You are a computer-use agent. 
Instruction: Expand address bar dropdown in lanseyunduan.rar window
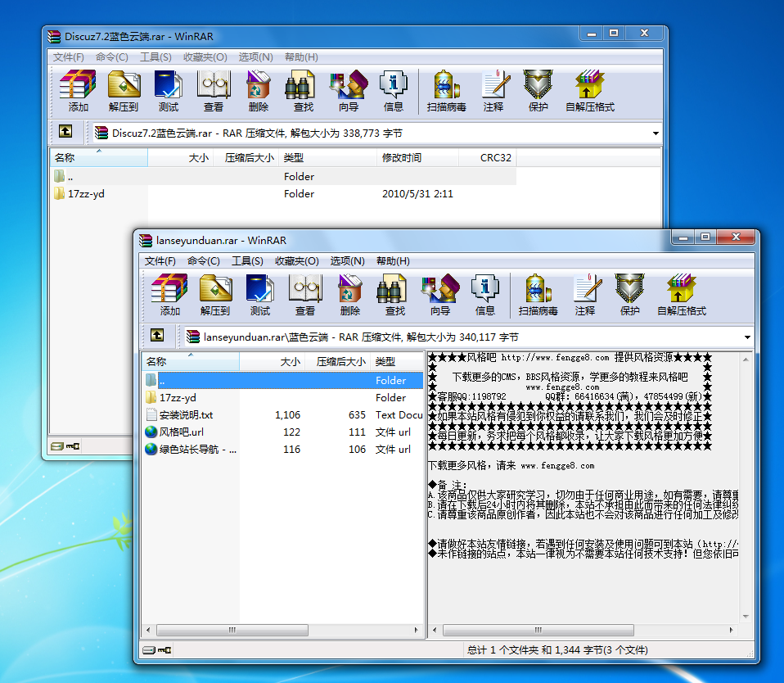pos(747,337)
